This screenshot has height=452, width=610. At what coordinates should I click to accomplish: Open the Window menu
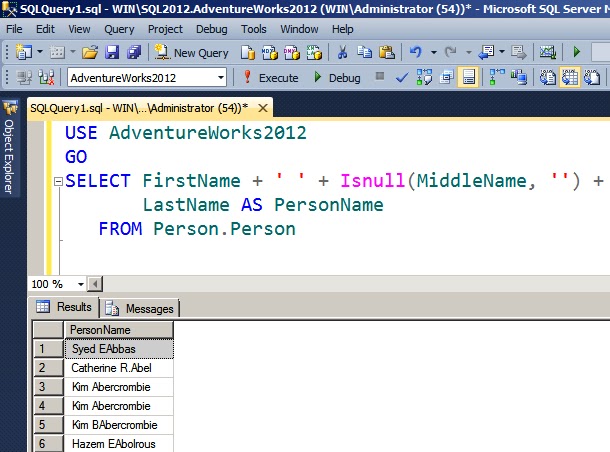click(299, 29)
